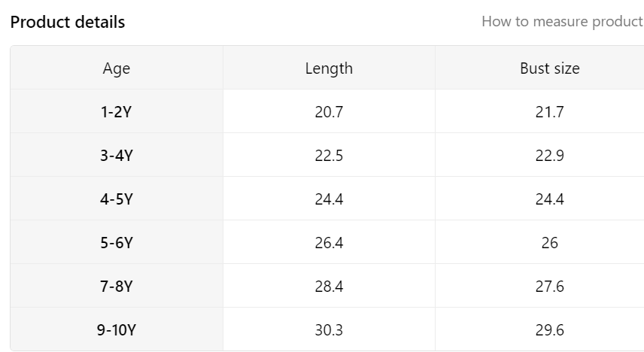Choose the 9-10Y age row
Viewport: 644px width, 352px height.
point(117,330)
